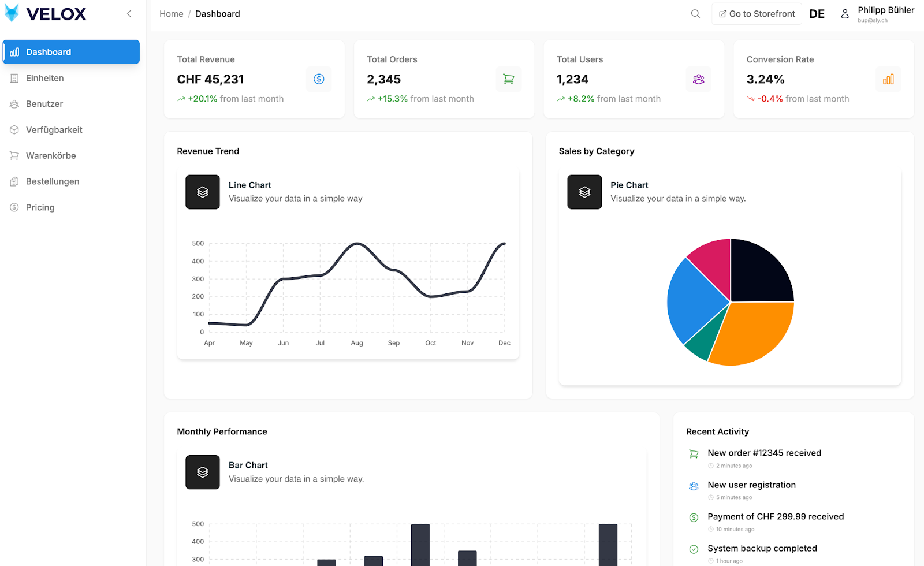Screen dimensions: 924x566
Task: Click the Recent Activity heading
Action: [717, 431]
